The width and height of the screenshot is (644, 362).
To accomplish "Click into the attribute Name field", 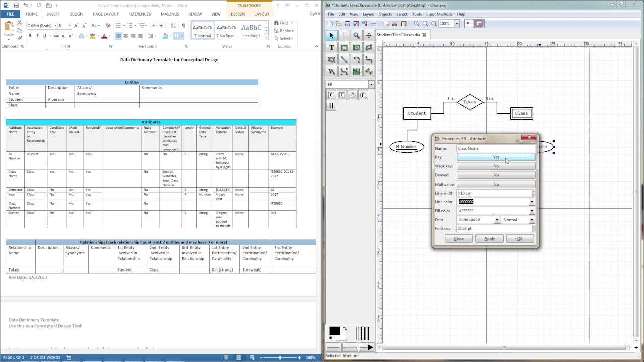I will point(496,148).
